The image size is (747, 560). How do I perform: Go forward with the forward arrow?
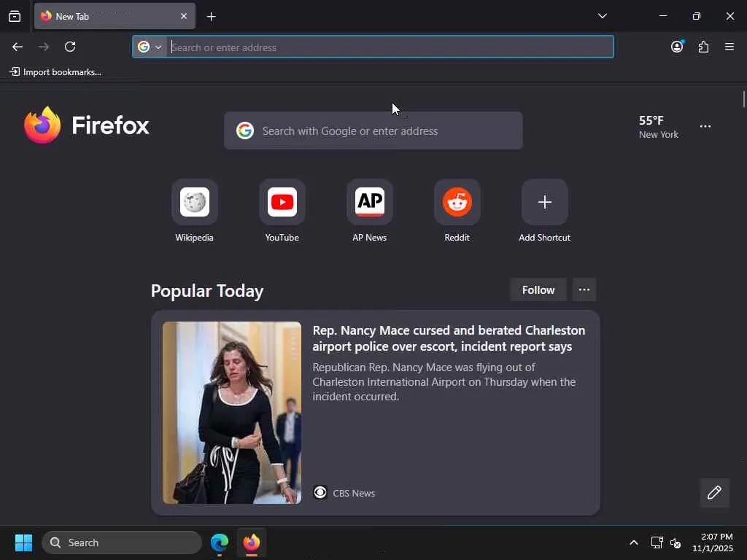(43, 47)
